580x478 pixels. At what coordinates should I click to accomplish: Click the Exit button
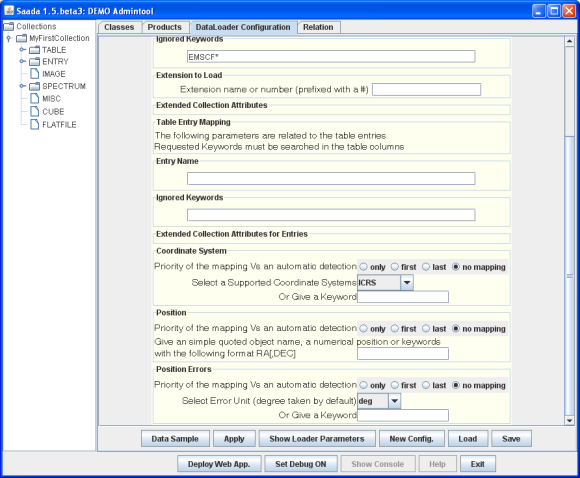(x=478, y=464)
